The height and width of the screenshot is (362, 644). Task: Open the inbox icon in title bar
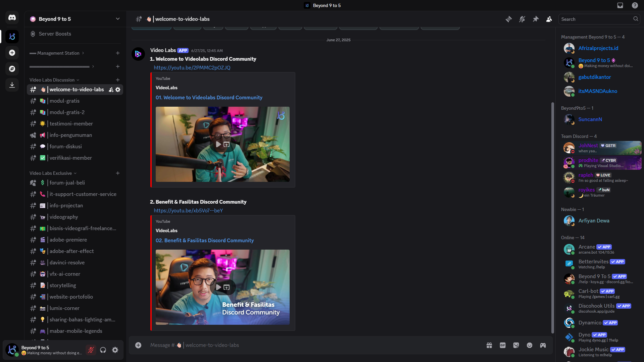[620, 5]
